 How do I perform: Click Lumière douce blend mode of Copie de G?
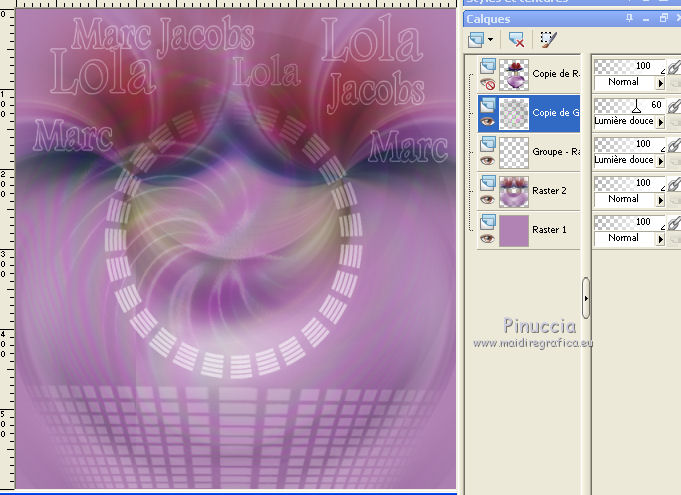pyautogui.click(x=625, y=121)
